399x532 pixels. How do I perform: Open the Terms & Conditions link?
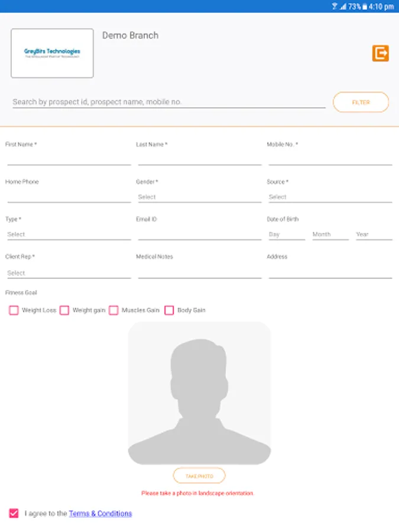[100, 513]
